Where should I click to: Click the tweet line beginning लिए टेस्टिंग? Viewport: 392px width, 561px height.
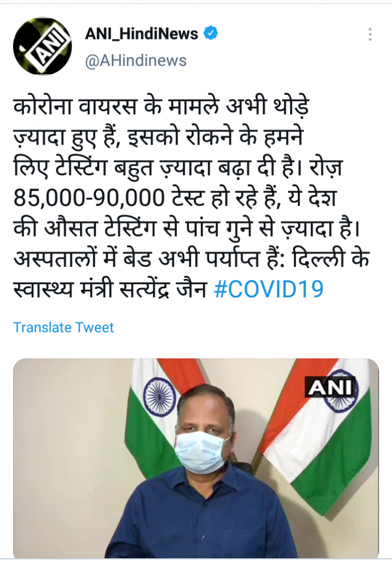(x=178, y=168)
